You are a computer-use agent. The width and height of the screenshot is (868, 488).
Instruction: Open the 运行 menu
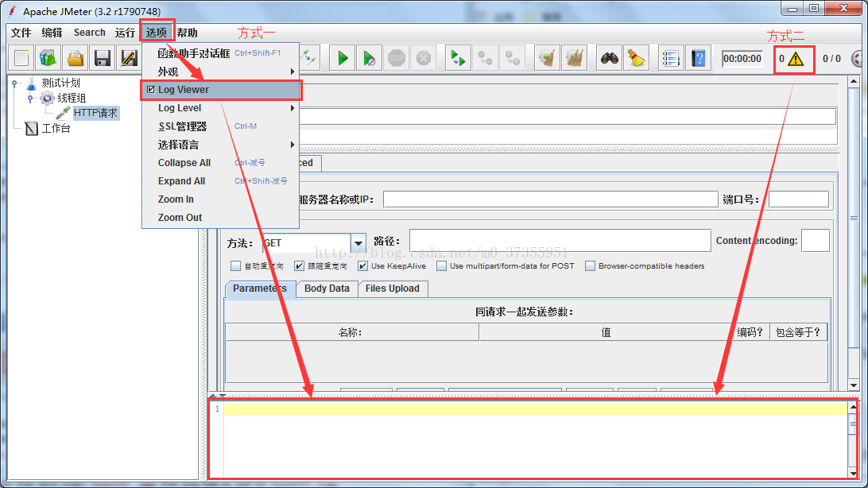125,33
